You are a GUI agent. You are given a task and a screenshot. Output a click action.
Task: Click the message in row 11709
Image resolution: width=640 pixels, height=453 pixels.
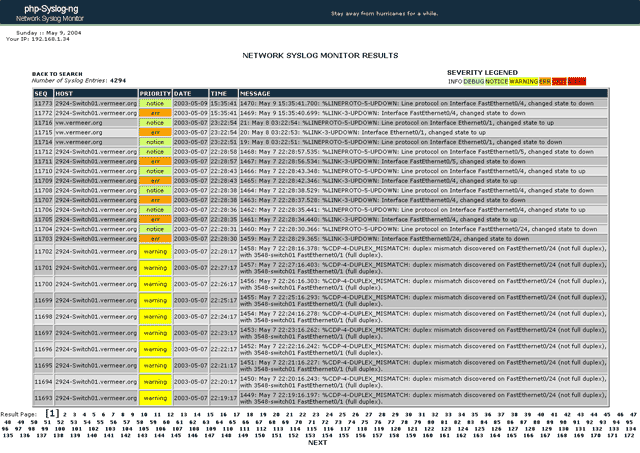tap(423, 181)
